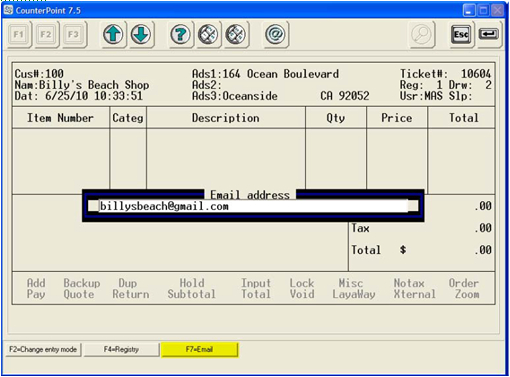Click the Nam:Billy's Beach Shop text
The height and width of the screenshot is (377, 510).
pyautogui.click(x=82, y=85)
